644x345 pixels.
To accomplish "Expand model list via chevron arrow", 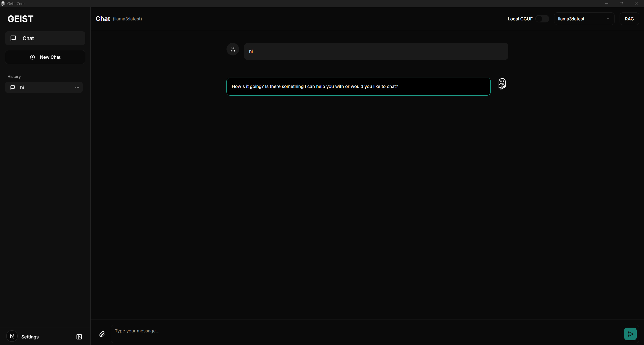I will pyautogui.click(x=608, y=19).
